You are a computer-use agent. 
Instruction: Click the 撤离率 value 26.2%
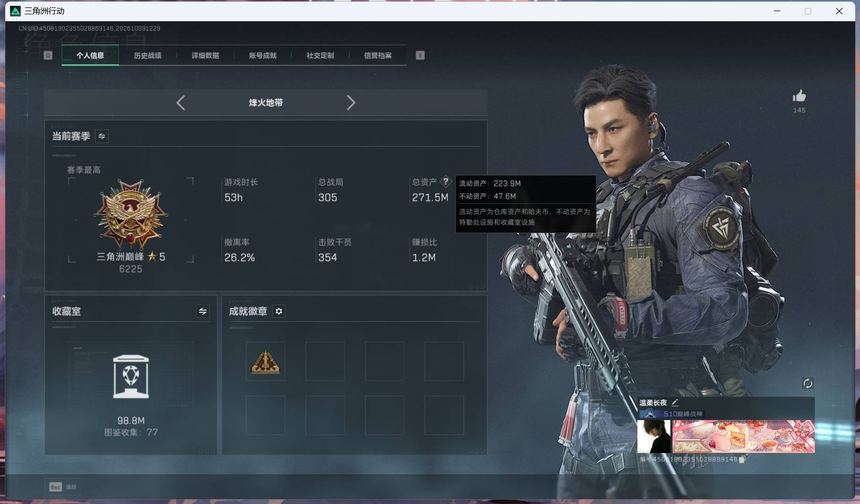(x=239, y=258)
